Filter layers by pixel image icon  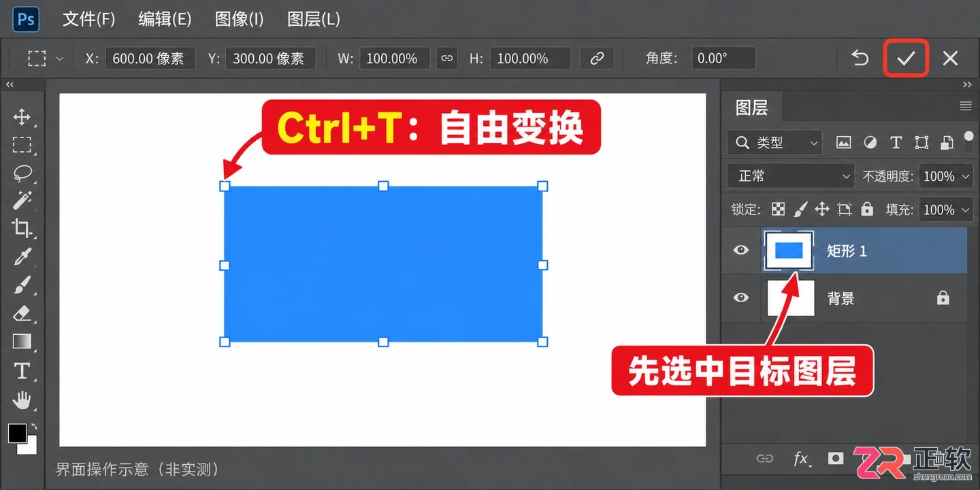pos(844,143)
